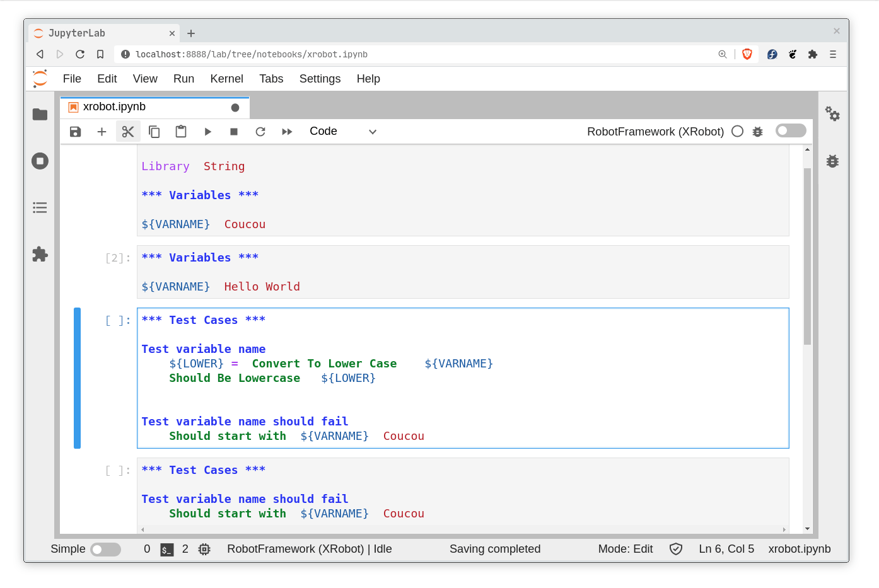This screenshot has height=588, width=879.
Task: Open the Settings menu
Action: pyautogui.click(x=320, y=79)
